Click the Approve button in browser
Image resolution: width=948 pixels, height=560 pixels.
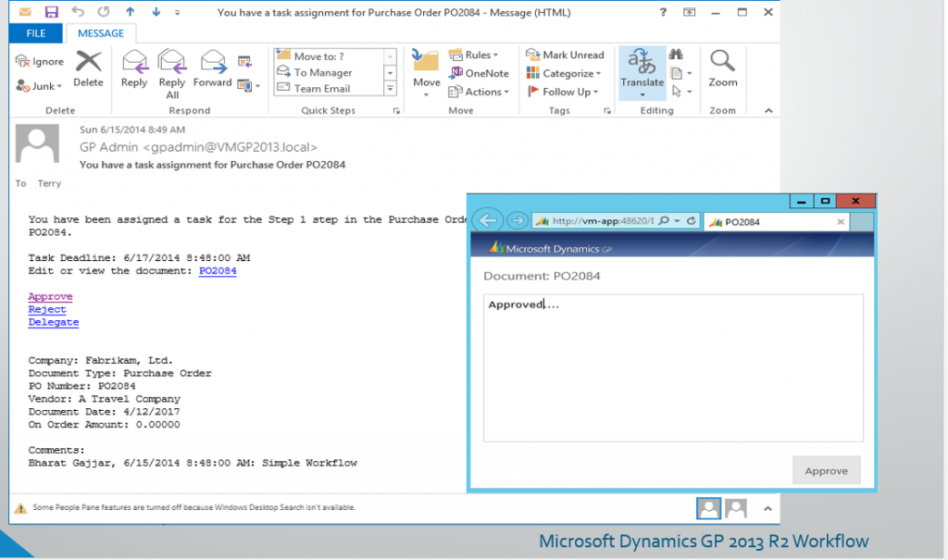click(x=827, y=470)
